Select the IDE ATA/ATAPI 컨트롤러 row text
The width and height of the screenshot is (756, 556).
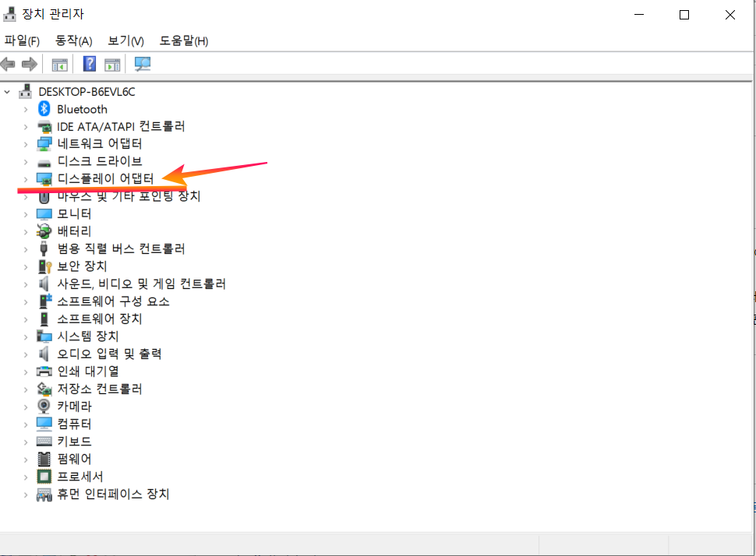point(121,126)
